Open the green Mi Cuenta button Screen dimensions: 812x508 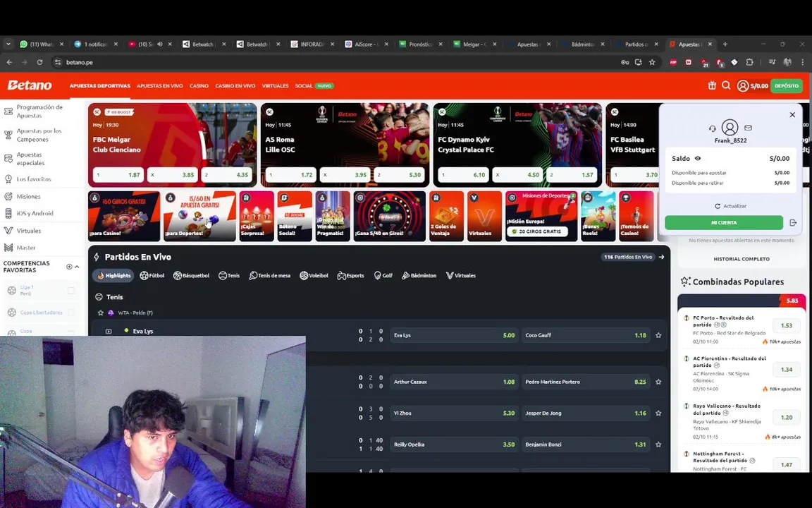point(723,223)
